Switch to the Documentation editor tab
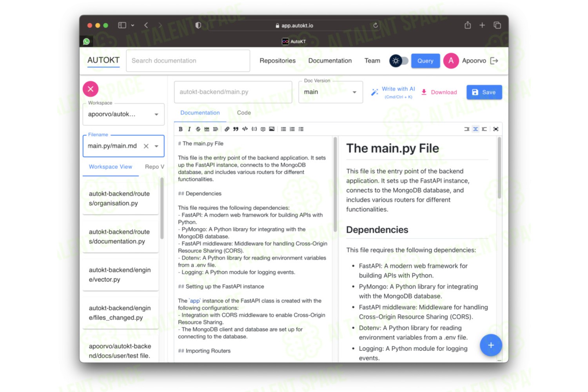 (200, 113)
